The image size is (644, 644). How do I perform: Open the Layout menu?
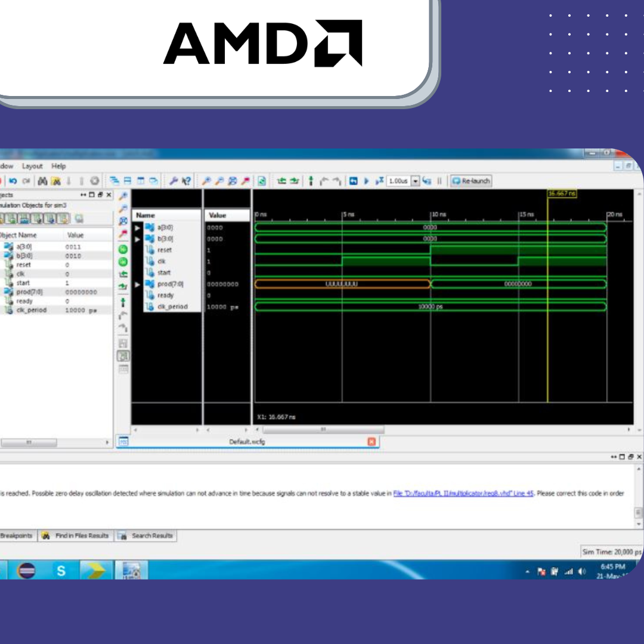(x=32, y=166)
